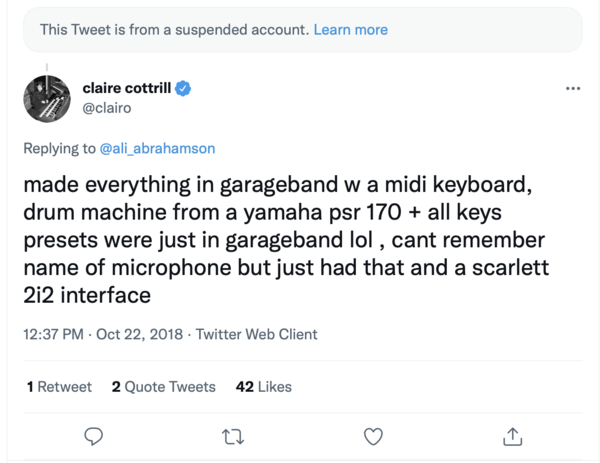Image resolution: width=600 pixels, height=463 pixels.
Task: Click the suspended account notice banner
Action: click(303, 29)
